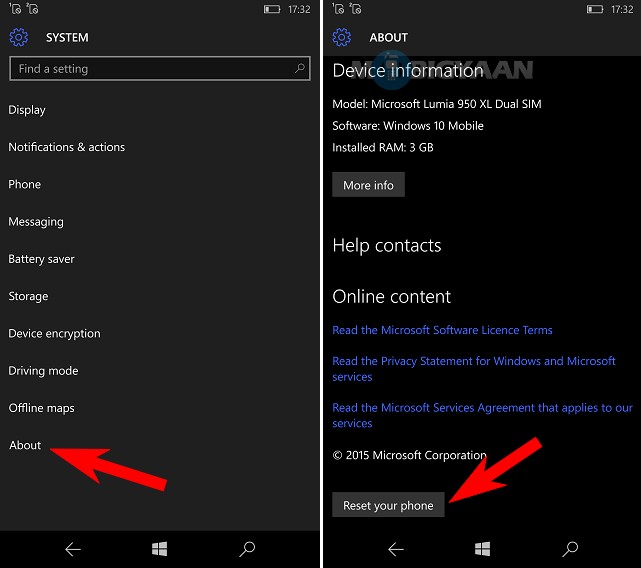Open Device encryption settings

54,333
